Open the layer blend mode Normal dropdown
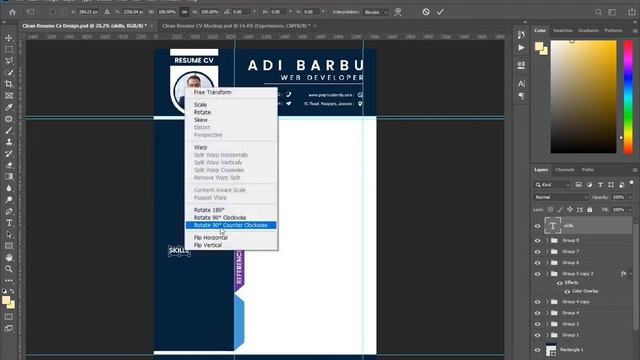Image resolution: width=640 pixels, height=360 pixels. [561, 197]
